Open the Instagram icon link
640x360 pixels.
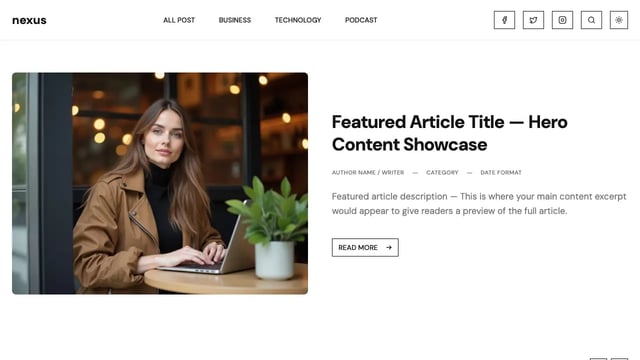tap(562, 20)
